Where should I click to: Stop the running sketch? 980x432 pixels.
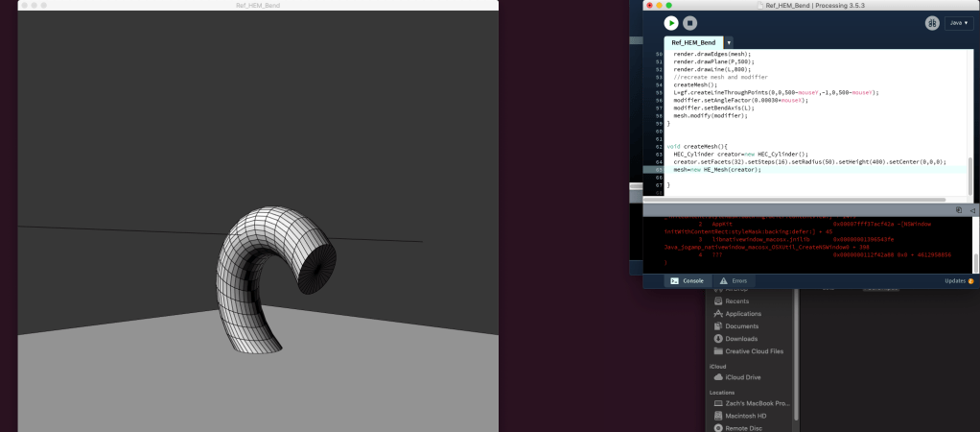pyautogui.click(x=690, y=23)
